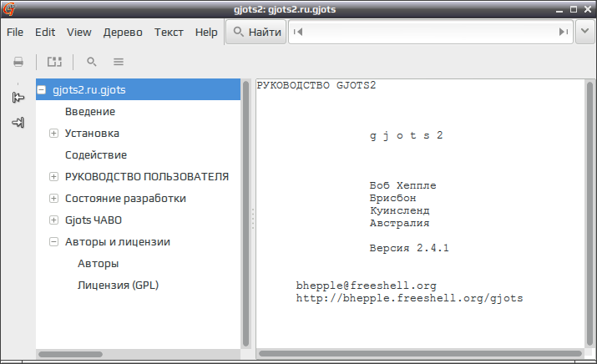Image resolution: width=597 pixels, height=364 pixels.
Task: Open the Текст menu
Action: (x=169, y=33)
